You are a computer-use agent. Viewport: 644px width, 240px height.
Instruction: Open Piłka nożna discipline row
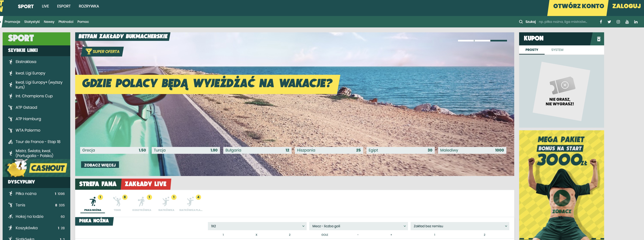(36, 193)
